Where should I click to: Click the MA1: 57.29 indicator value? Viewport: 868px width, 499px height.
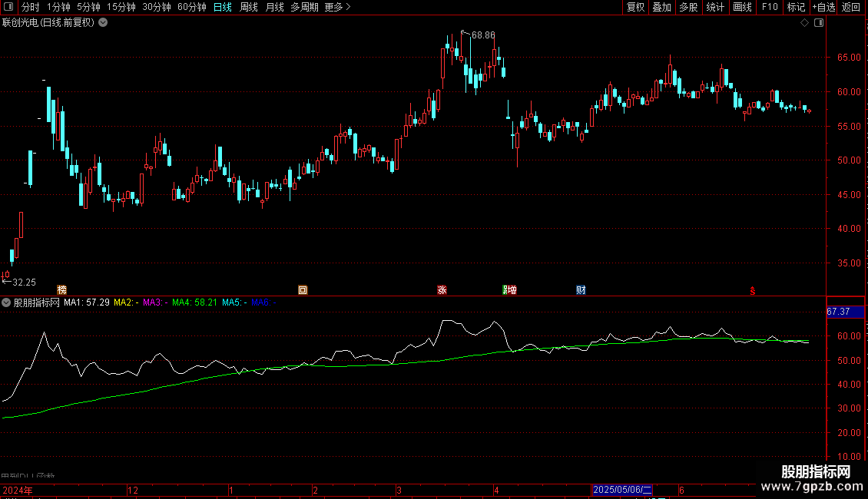[x=86, y=302]
